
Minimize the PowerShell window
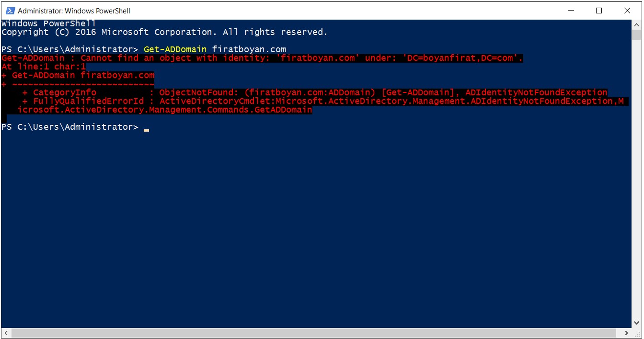[x=570, y=11]
